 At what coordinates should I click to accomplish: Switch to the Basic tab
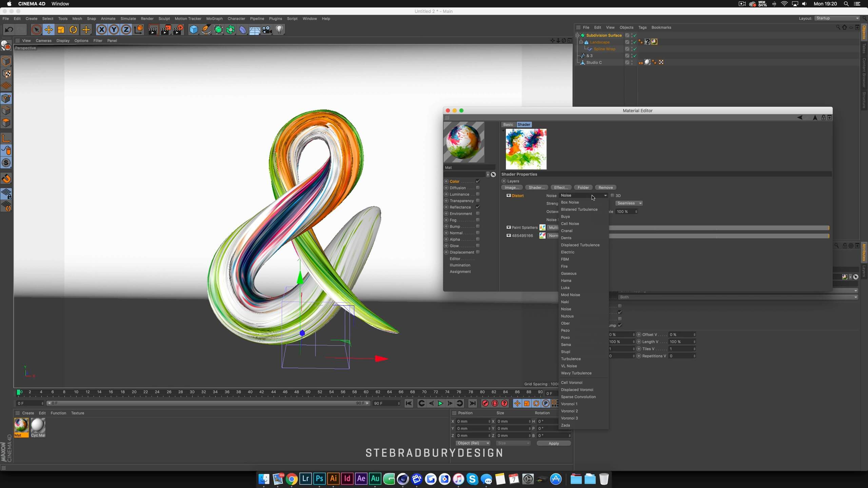(x=508, y=124)
